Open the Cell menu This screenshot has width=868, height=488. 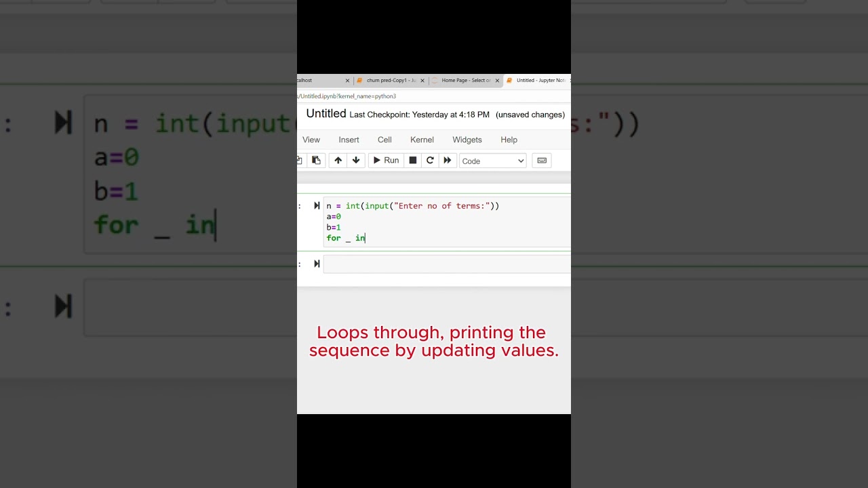tap(384, 140)
